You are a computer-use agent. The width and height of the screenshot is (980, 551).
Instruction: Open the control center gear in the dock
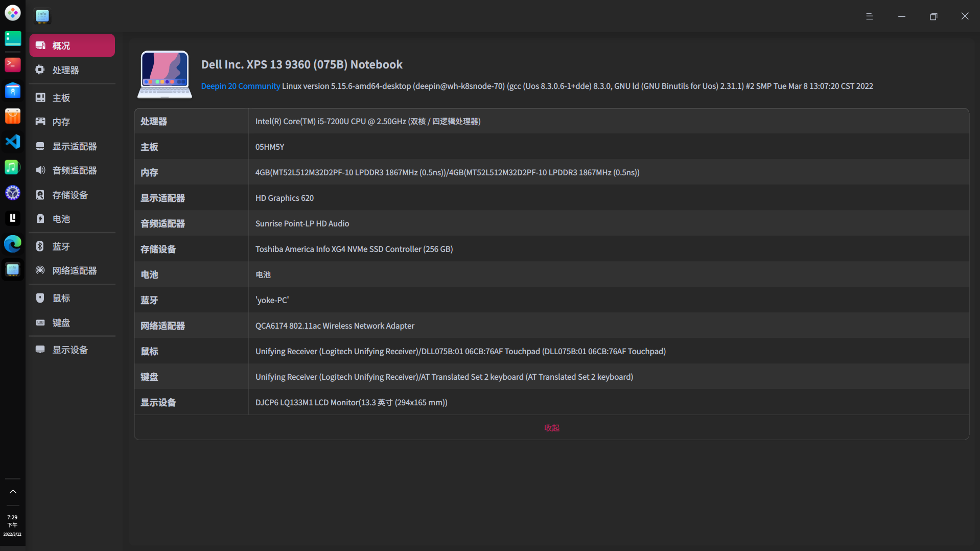(x=13, y=193)
